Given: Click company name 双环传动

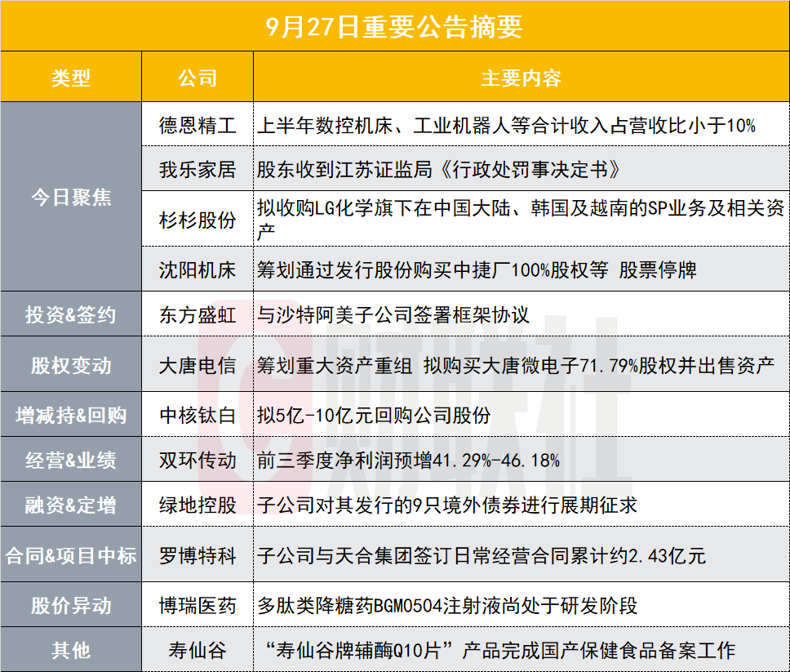Looking at the screenshot, I should (197, 460).
